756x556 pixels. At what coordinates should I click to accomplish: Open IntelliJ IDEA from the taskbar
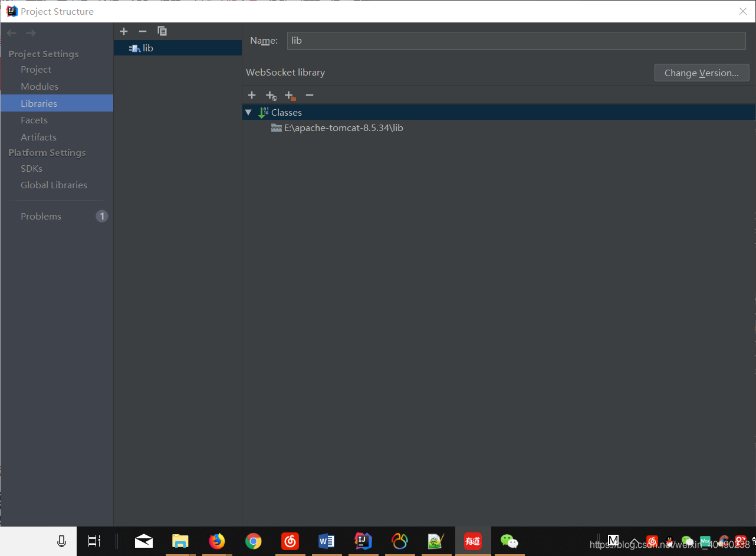coord(363,541)
